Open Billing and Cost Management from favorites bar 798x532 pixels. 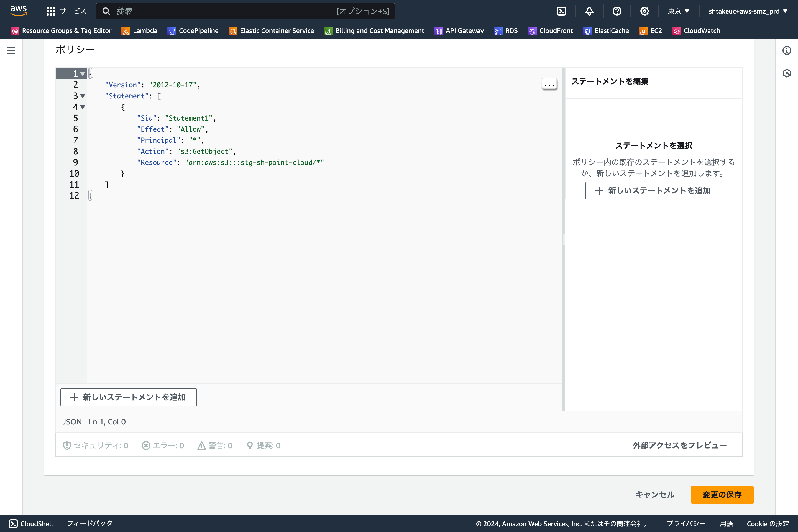coord(374,30)
